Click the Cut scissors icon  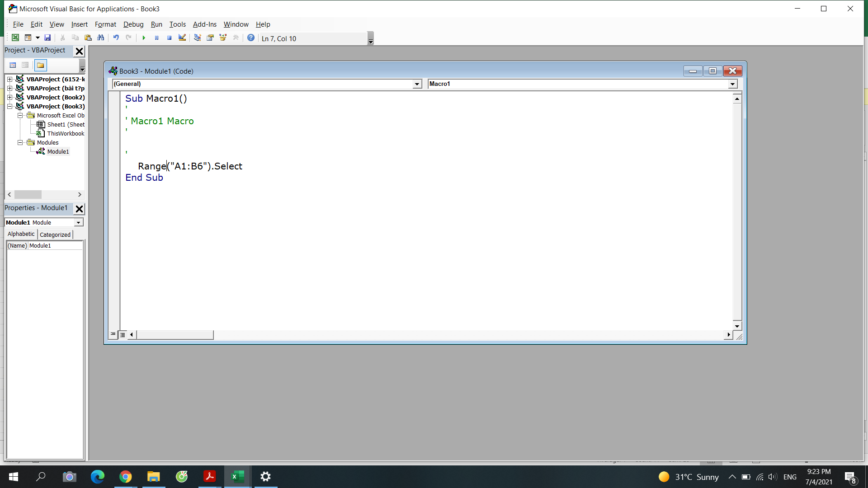(63, 38)
